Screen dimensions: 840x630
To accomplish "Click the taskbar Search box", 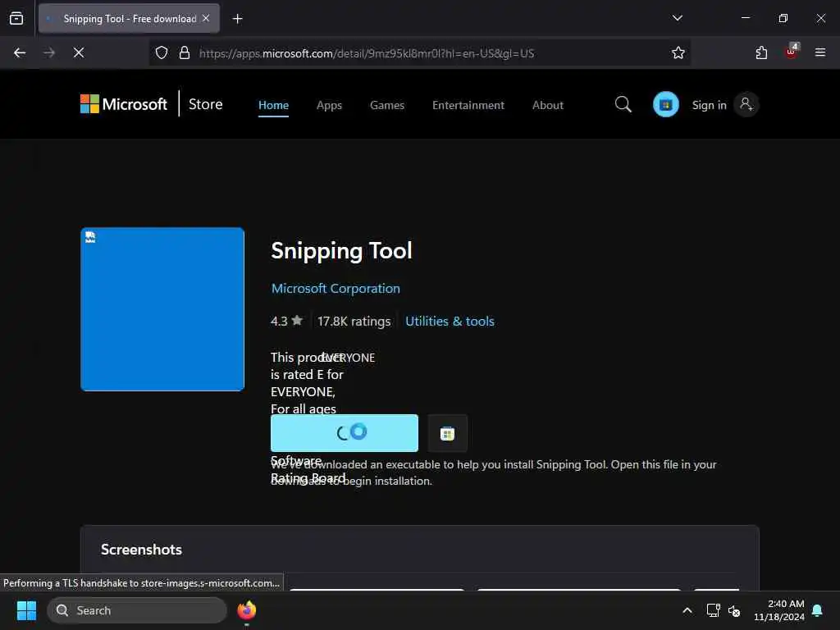I will coord(137,610).
